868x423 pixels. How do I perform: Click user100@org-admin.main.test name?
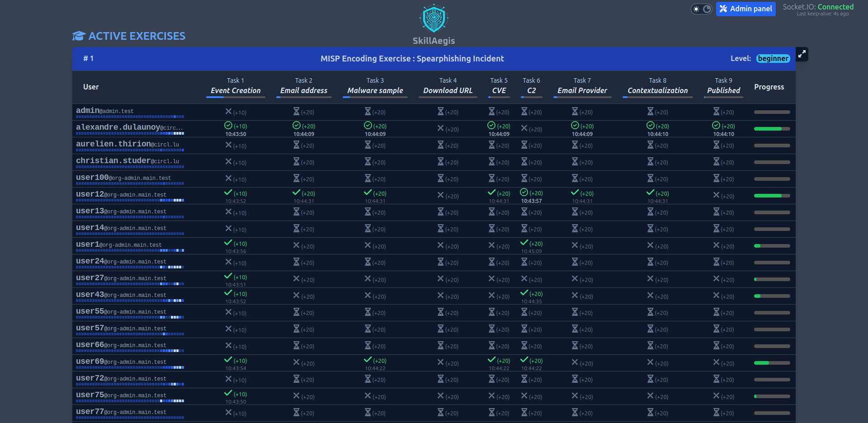[123, 177]
